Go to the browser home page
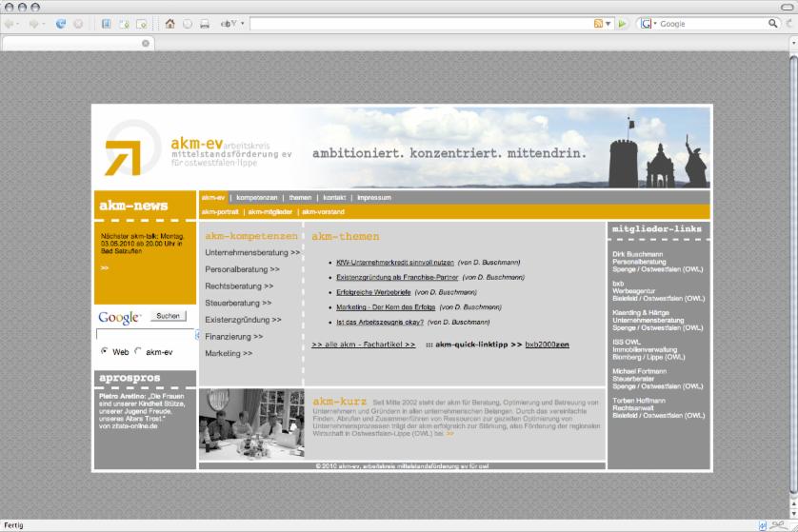 [170, 24]
